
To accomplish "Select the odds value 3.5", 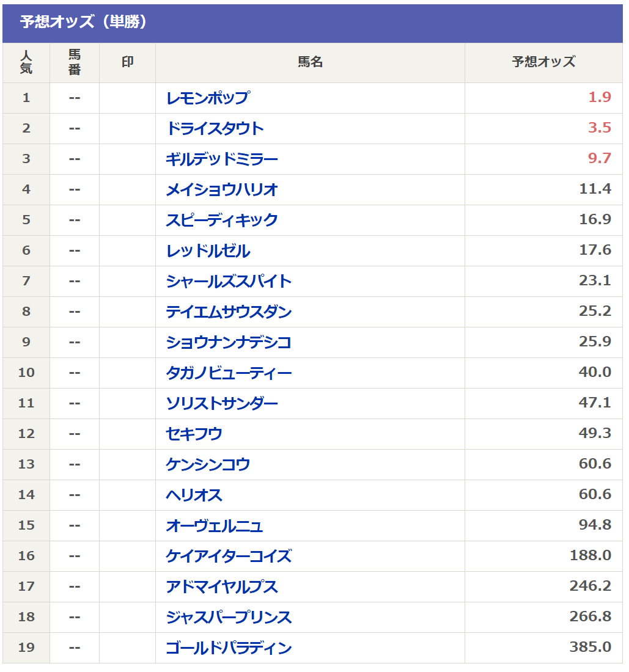I will 600,128.
